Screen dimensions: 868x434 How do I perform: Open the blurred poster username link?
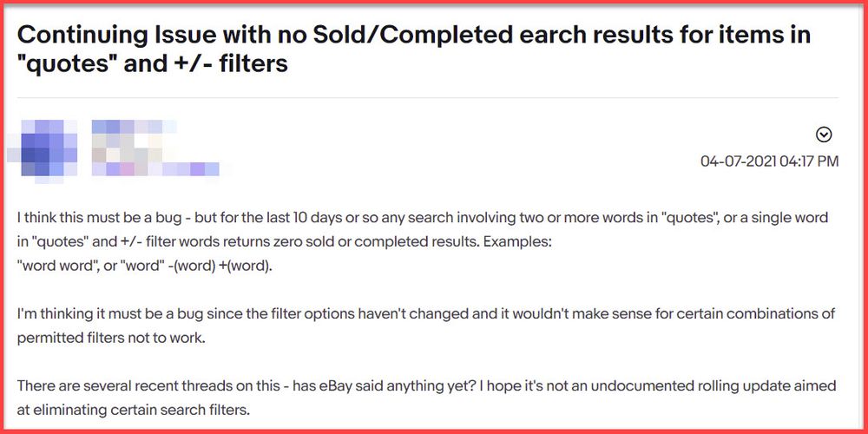click(x=130, y=128)
